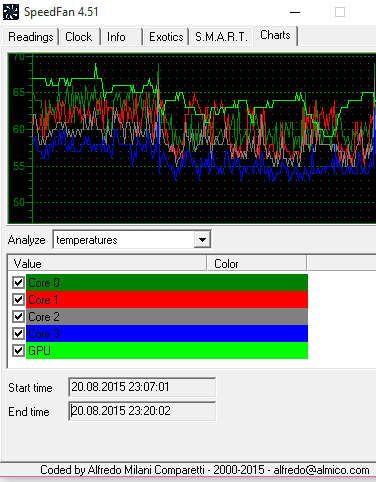Screen dimensions: 376x482
Task: Click the 'Start time' label
Action: pos(30,388)
